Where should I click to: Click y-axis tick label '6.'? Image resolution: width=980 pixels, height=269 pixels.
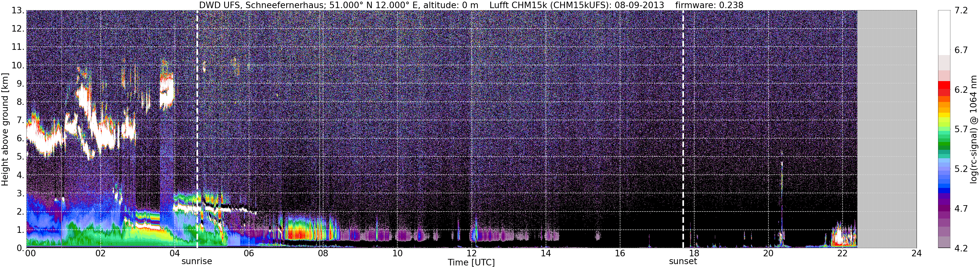click(x=20, y=138)
